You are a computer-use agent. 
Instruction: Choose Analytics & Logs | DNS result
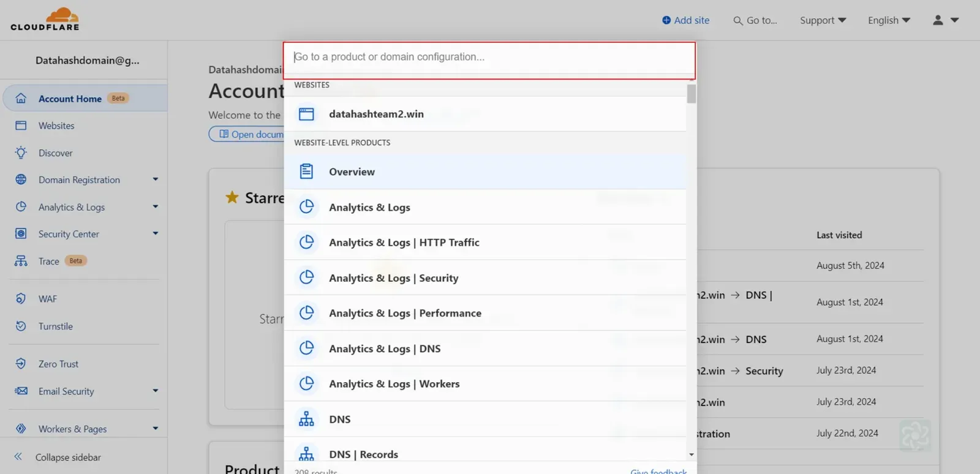coord(485,348)
